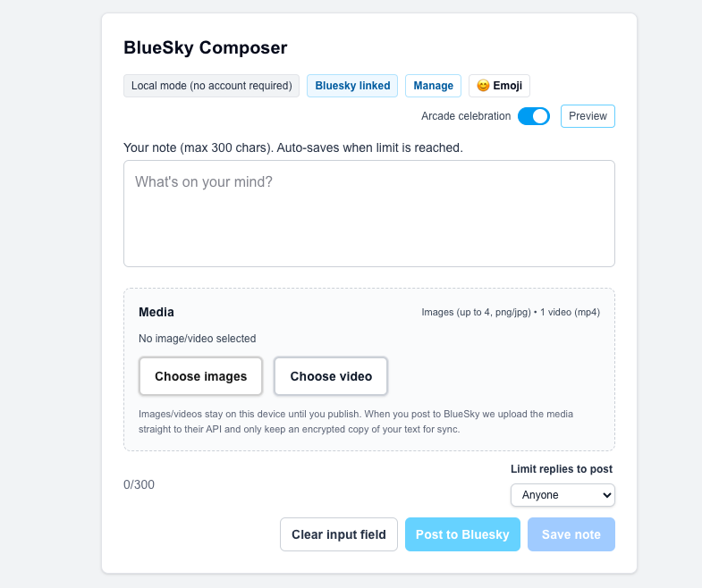Focus the "What's on your mind?" text area

(x=368, y=214)
